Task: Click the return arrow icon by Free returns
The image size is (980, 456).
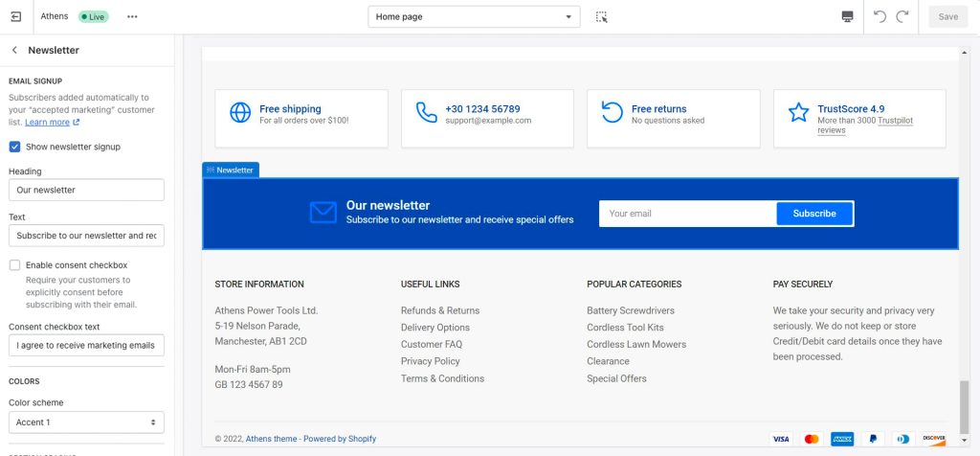Action: tap(612, 113)
